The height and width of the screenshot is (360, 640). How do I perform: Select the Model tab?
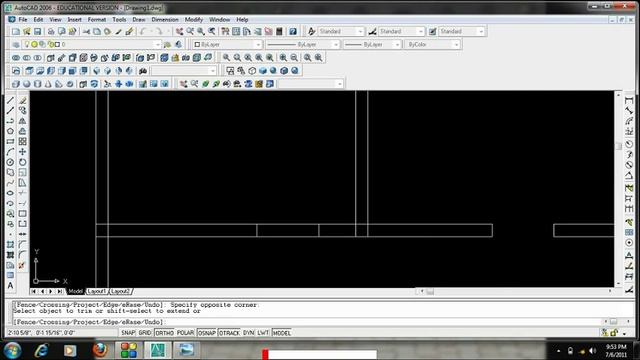(x=76, y=291)
